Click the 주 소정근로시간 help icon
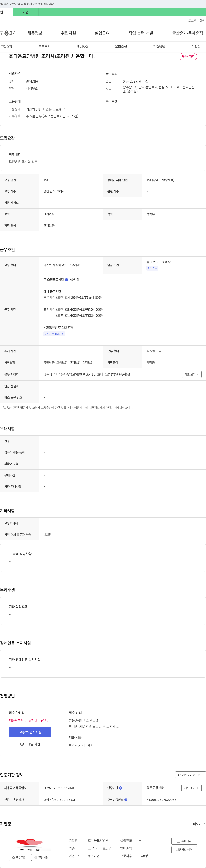This screenshot has width=206, height=868. point(67,280)
